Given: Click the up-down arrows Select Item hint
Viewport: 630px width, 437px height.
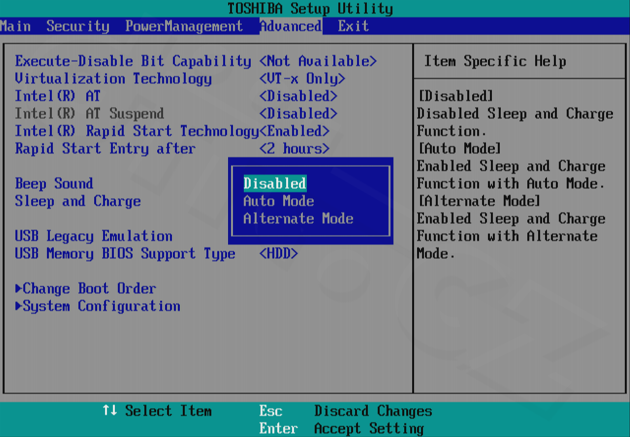Looking at the screenshot, I should point(157,411).
